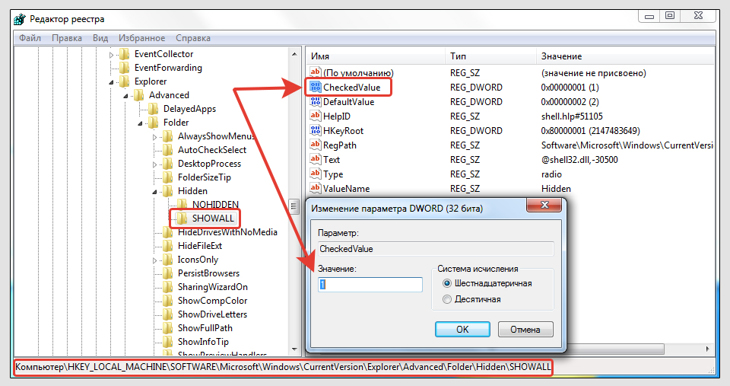Select the EventCollector folder icon
This screenshot has height=386, width=730.
(x=124, y=54)
